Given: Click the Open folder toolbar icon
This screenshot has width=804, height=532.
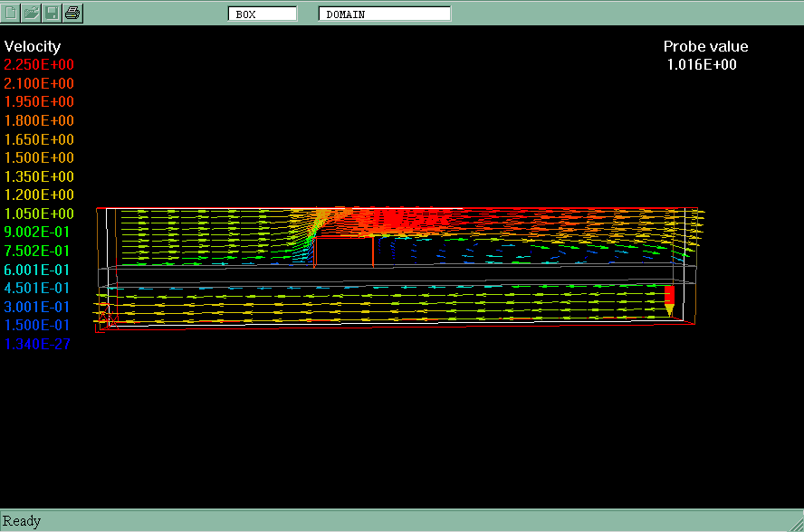Looking at the screenshot, I should click(32, 13).
